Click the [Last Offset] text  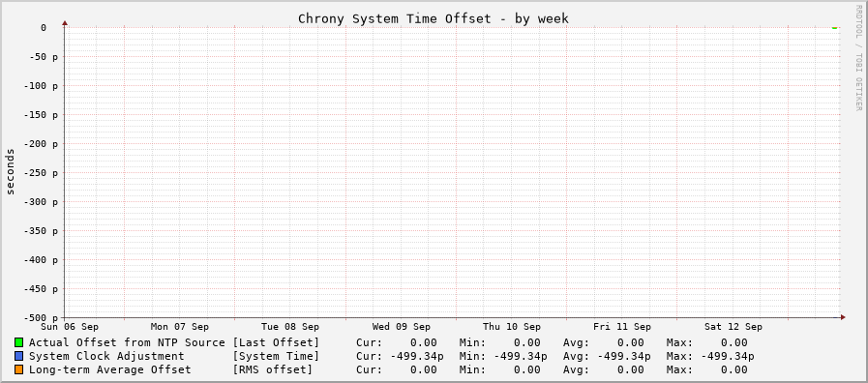(x=276, y=342)
